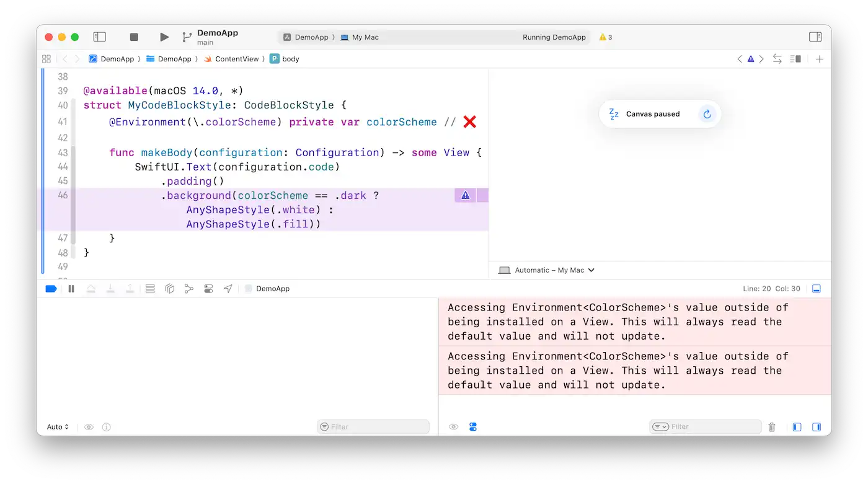This screenshot has height=484, width=868.
Task: Stop the running DemoApp
Action: [x=133, y=37]
